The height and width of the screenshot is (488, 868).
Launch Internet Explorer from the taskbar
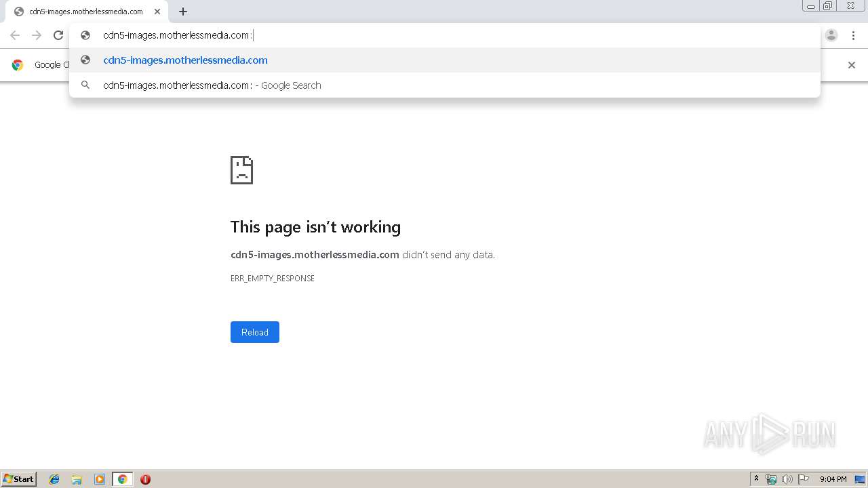pyautogui.click(x=54, y=479)
